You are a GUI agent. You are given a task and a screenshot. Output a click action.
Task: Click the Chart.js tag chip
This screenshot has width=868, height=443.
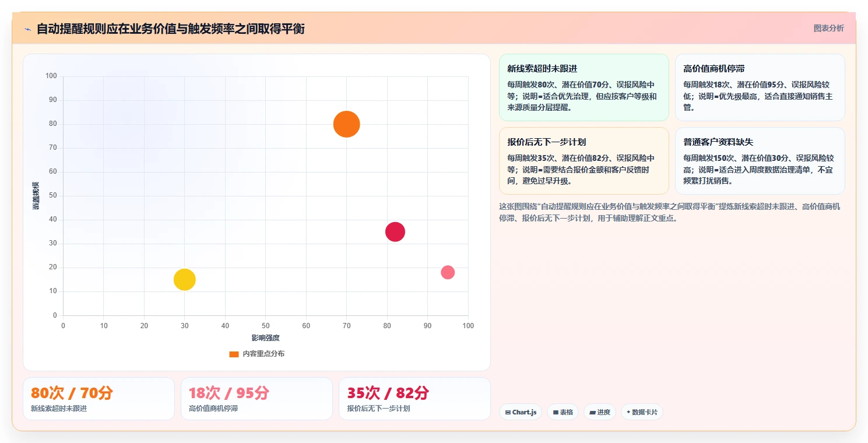(521, 412)
